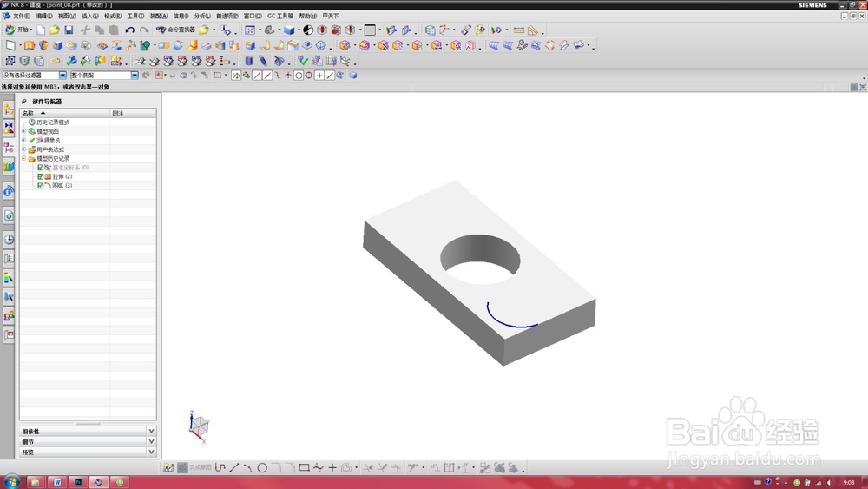Collapse the 模型历史记录 tree node
The height and width of the screenshot is (489, 868).
pyautogui.click(x=23, y=158)
